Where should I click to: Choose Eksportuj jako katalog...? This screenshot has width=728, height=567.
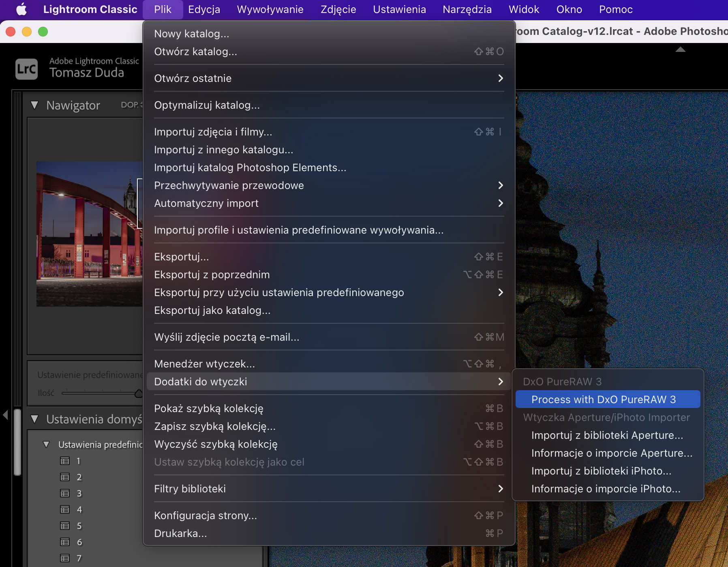(x=329, y=310)
